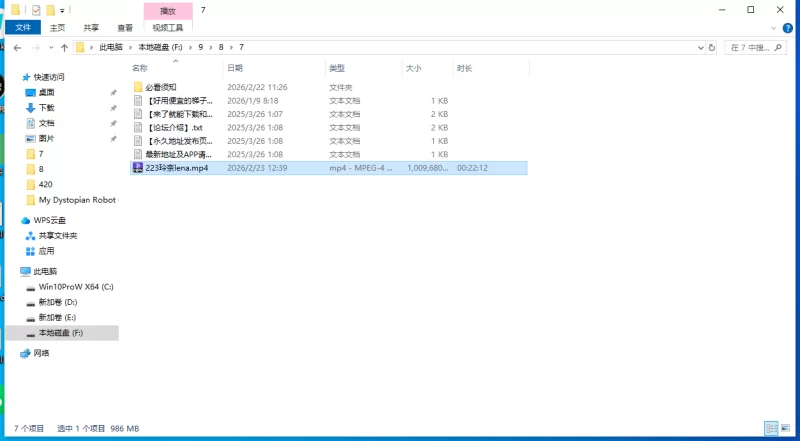Sort by the 大小 column header
Screen dimensions: 800x441
pos(427,68)
